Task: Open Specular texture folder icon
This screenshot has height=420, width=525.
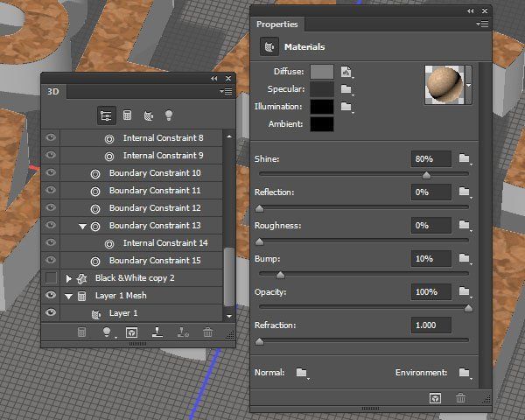Action: [346, 89]
